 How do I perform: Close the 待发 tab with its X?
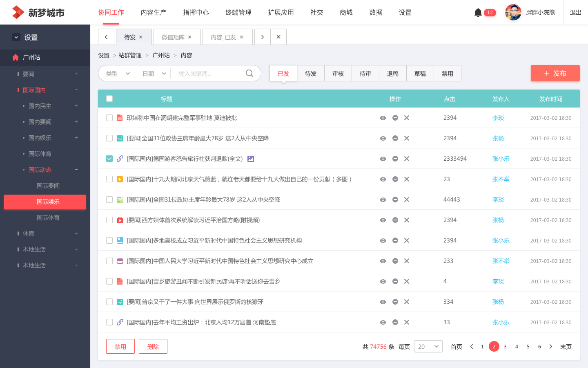coord(141,37)
